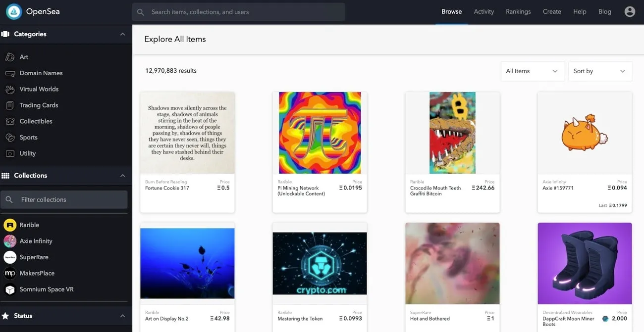Go to the Browse tab

(x=451, y=11)
